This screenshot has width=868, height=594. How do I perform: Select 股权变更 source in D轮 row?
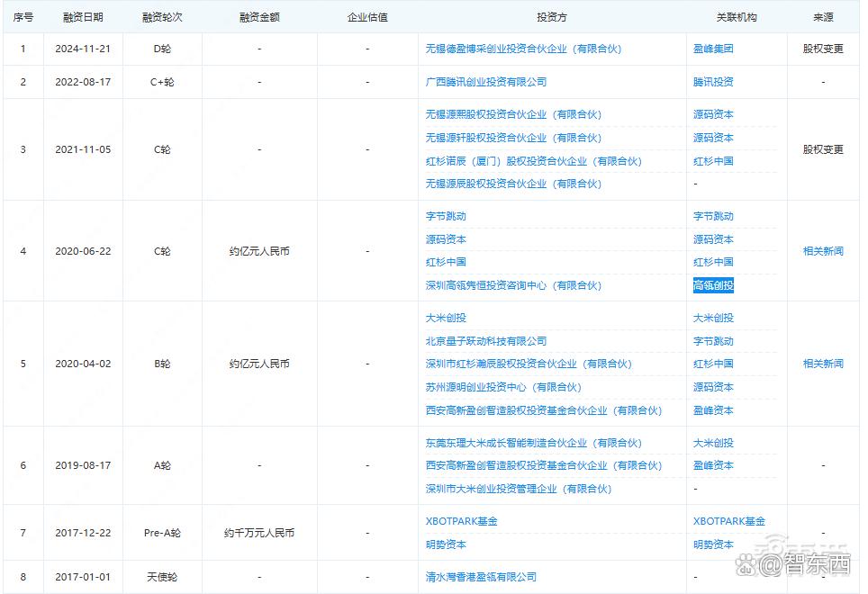pyautogui.click(x=823, y=49)
